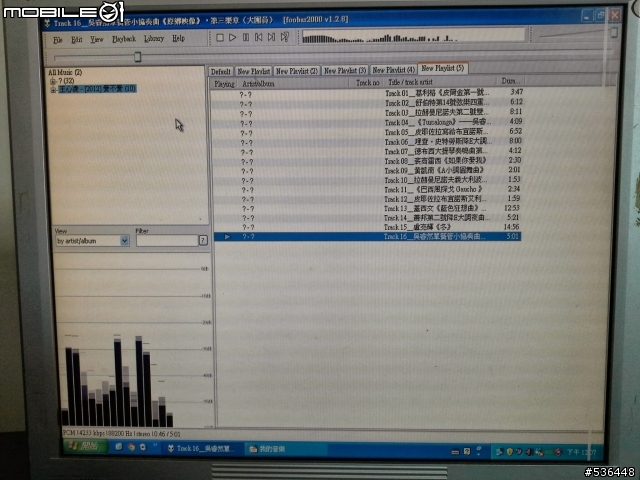Select the Track 07 playlist row
The width and height of the screenshot is (640, 480).
pos(367,151)
